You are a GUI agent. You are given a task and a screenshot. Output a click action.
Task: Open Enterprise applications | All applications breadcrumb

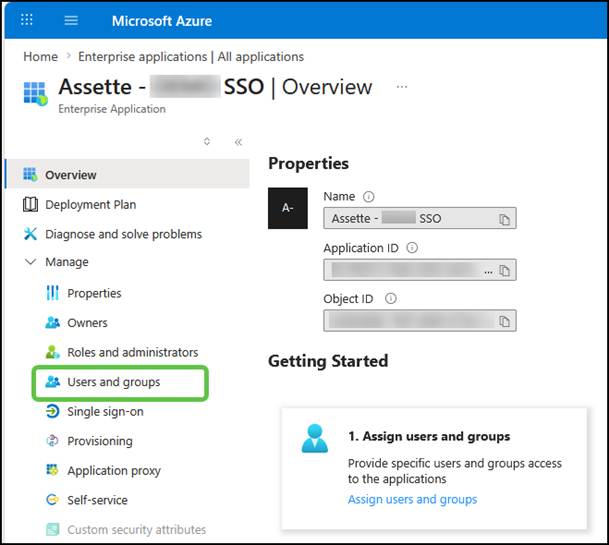191,56
